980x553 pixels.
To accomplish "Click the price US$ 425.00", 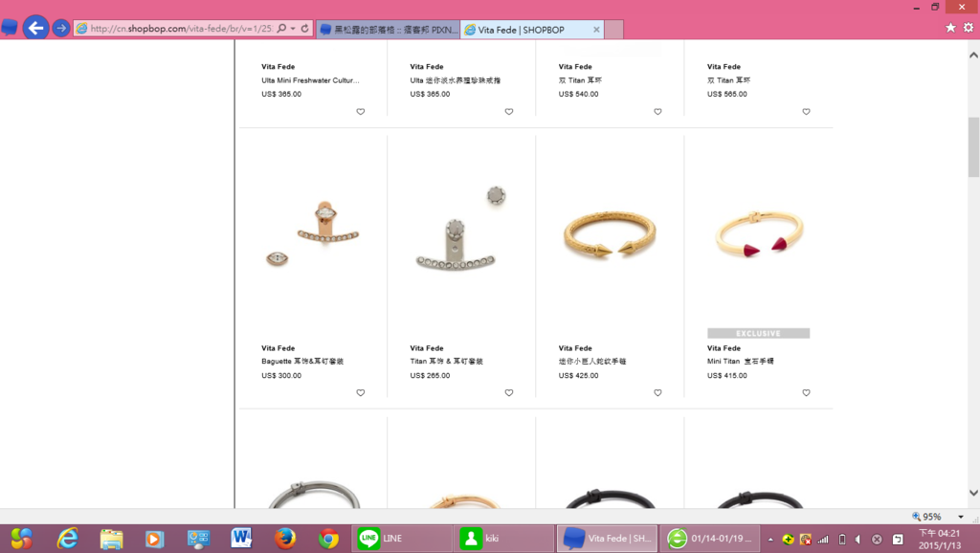I will pos(578,376).
